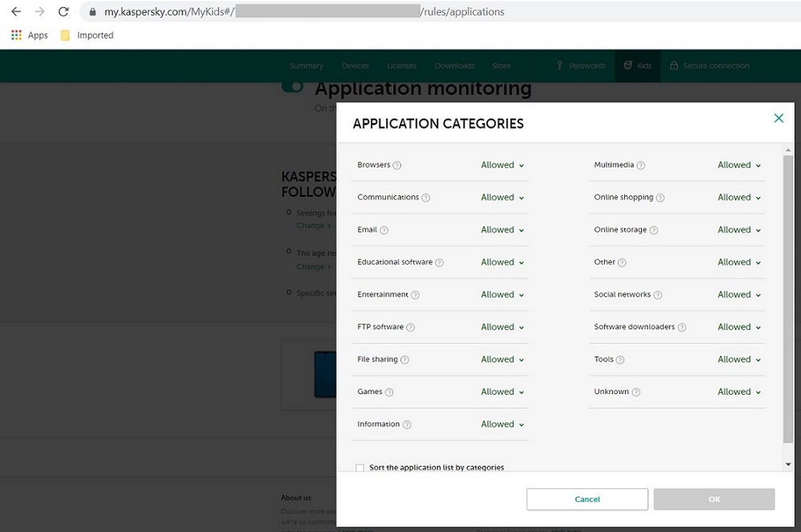The height and width of the screenshot is (532, 801).
Task: Open the Information Allowed dropdown
Action: click(x=502, y=425)
